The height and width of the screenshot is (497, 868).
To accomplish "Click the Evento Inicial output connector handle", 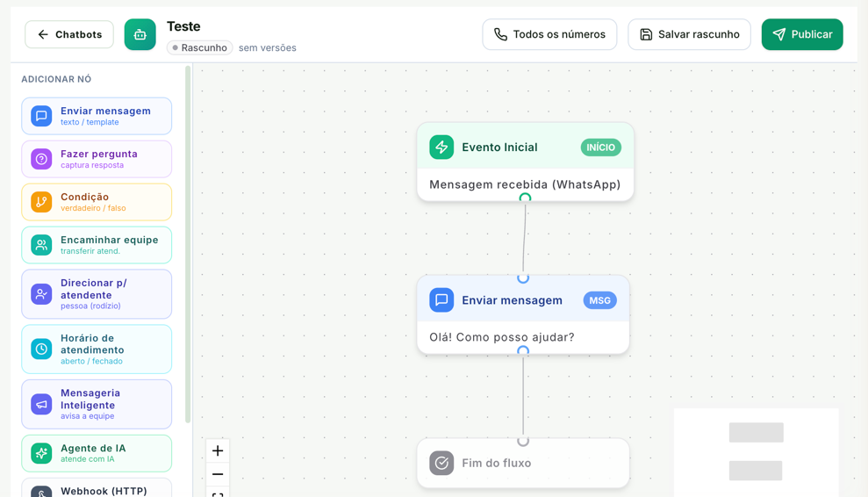I will pos(526,198).
